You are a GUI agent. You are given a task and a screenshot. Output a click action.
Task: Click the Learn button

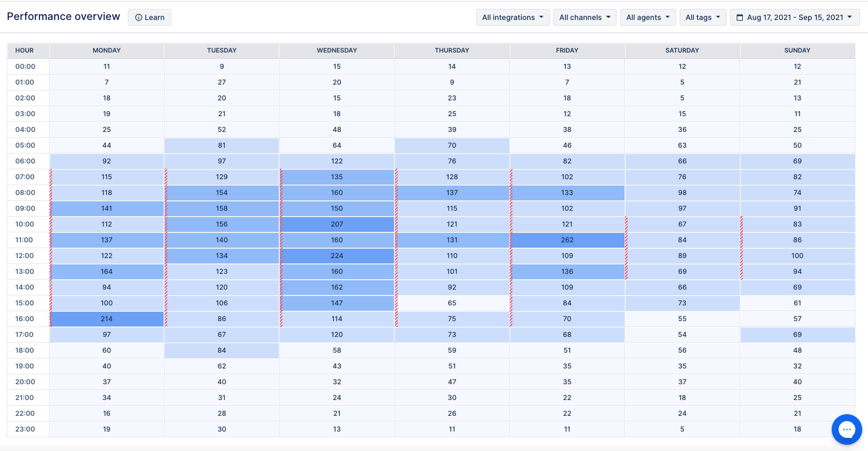coord(149,17)
